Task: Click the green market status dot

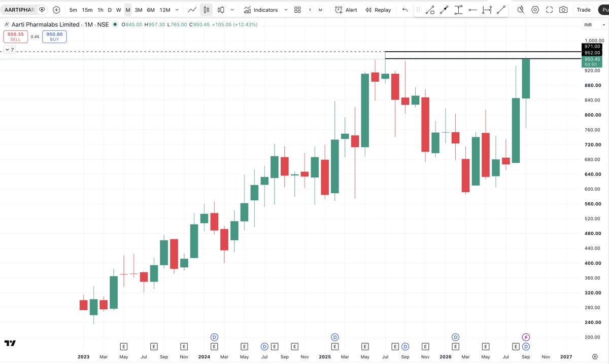Action: (x=115, y=24)
